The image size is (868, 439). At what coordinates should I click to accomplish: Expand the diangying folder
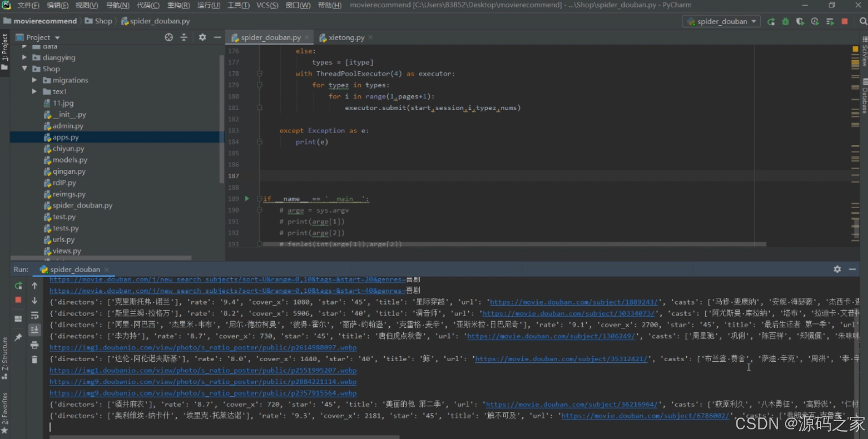pyautogui.click(x=24, y=58)
